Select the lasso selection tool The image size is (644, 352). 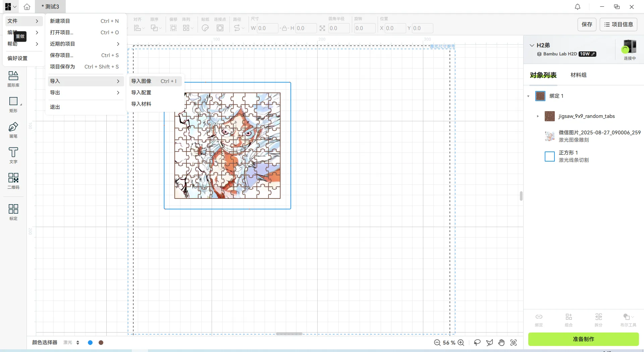(x=477, y=343)
